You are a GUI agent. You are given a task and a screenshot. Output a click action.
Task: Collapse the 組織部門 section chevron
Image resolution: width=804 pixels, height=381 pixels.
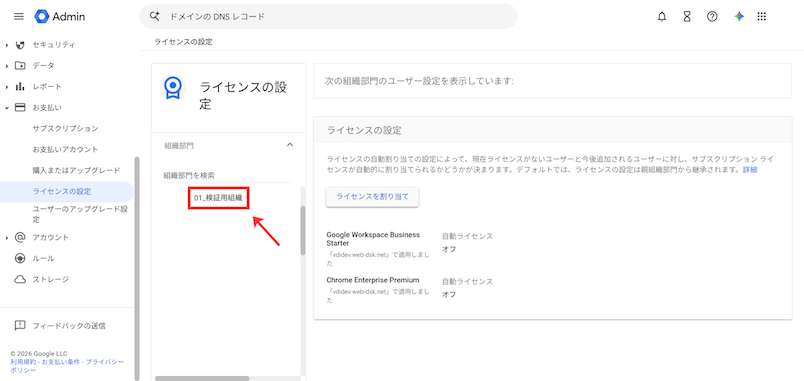coord(290,145)
